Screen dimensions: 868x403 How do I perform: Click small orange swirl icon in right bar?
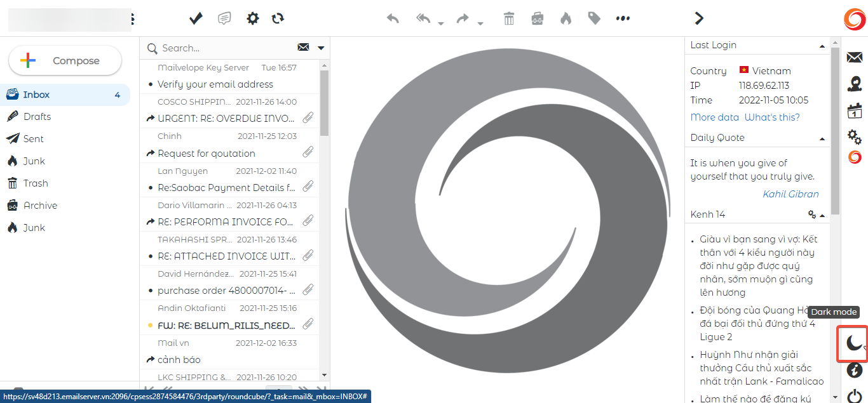pyautogui.click(x=855, y=157)
